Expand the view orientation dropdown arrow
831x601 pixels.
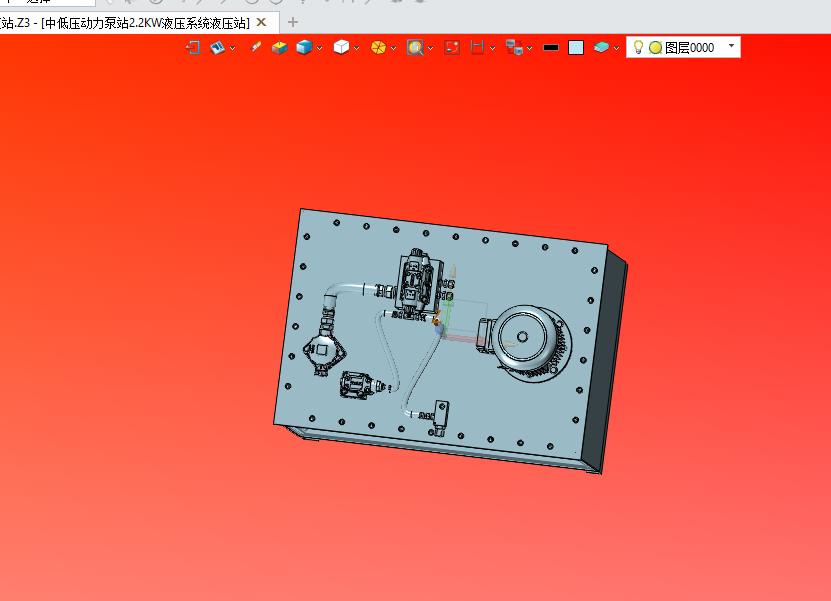coord(232,48)
